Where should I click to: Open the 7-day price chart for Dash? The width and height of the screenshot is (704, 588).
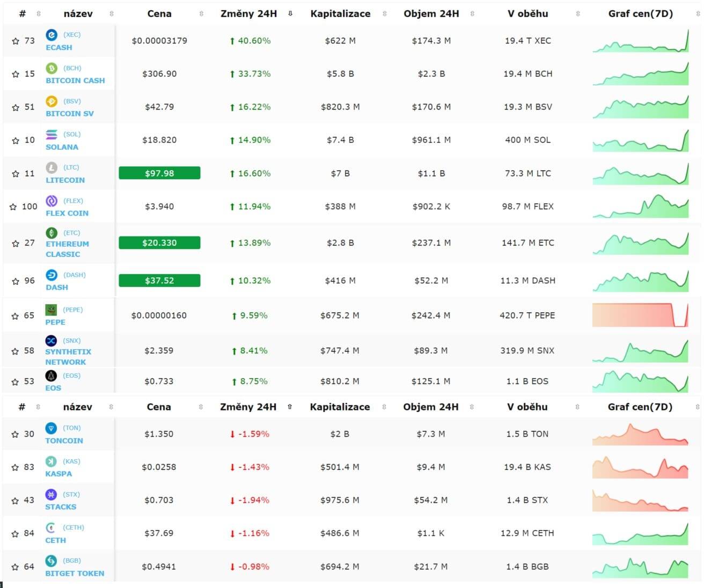(641, 281)
